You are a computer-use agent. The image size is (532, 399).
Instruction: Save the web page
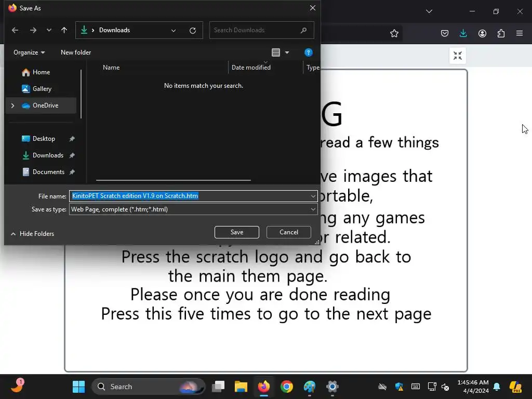(x=237, y=232)
